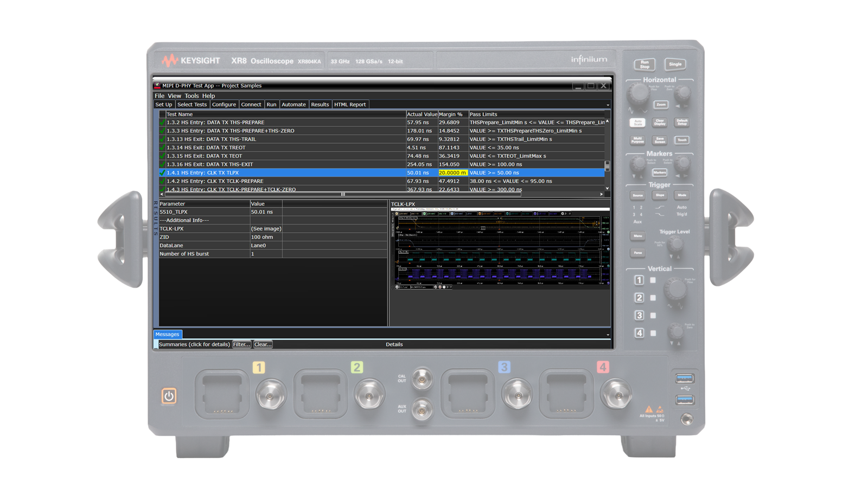Viewport: 868px width, 488px height.
Task: Expand the Messages pane dropdown arrow
Action: point(608,335)
